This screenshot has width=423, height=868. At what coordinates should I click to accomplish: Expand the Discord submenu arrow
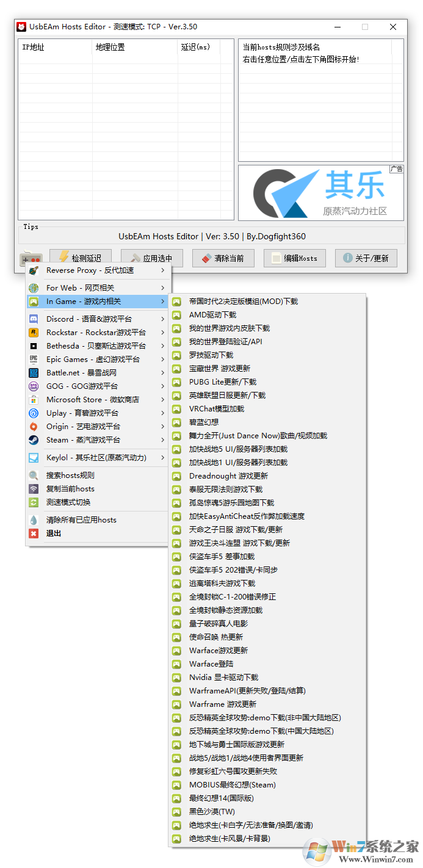click(x=162, y=319)
